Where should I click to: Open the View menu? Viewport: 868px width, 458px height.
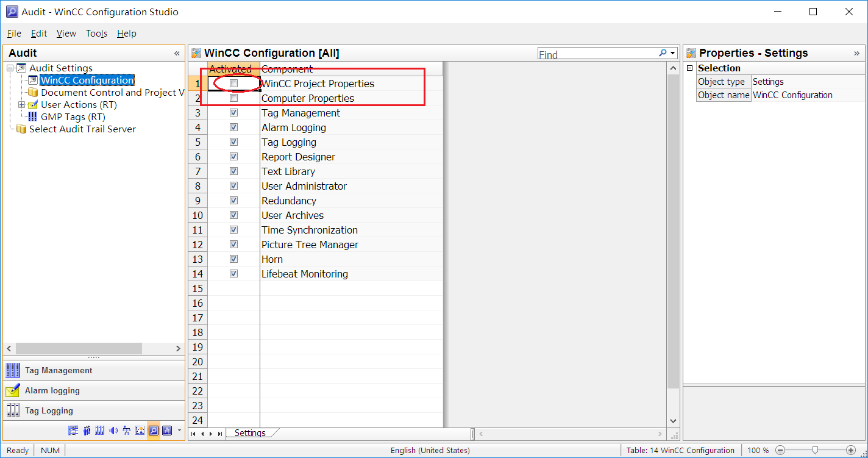66,34
